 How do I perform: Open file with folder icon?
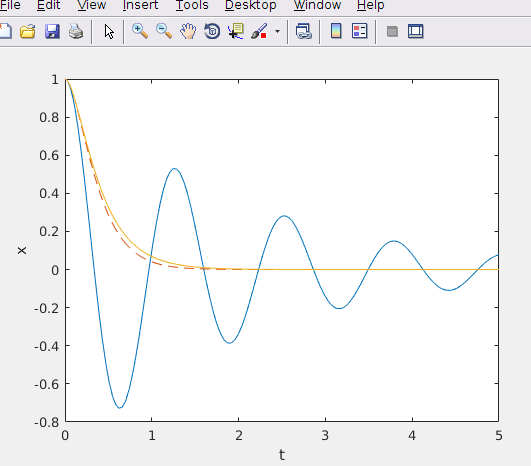click(x=28, y=31)
